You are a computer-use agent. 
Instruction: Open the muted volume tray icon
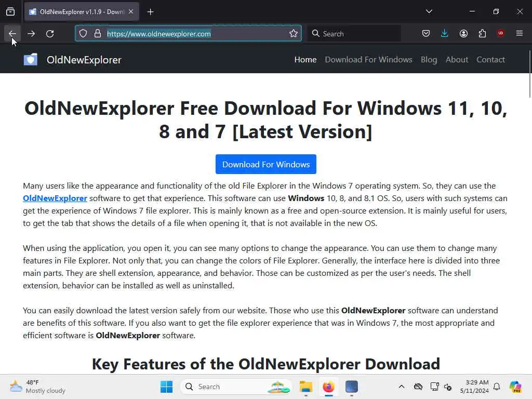[448, 387]
